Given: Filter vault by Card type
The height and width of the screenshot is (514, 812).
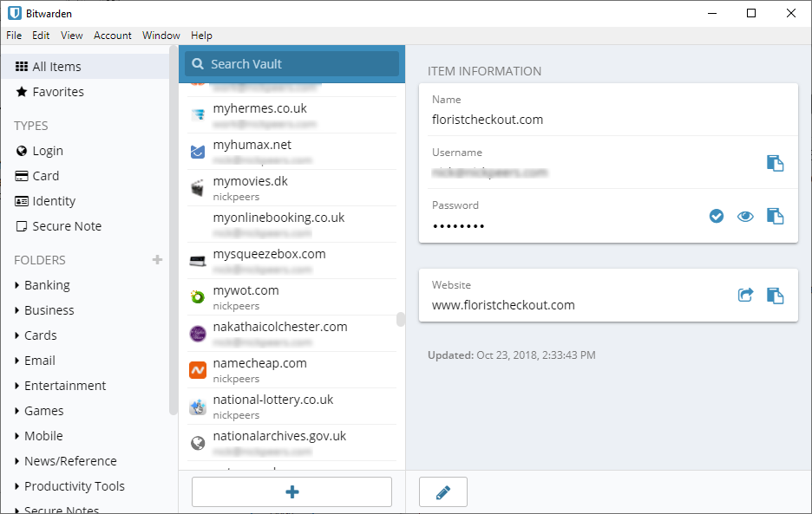Looking at the screenshot, I should [46, 176].
